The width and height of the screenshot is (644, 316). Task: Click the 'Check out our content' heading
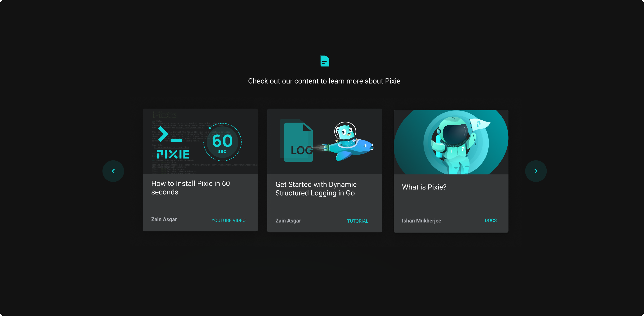point(324,81)
